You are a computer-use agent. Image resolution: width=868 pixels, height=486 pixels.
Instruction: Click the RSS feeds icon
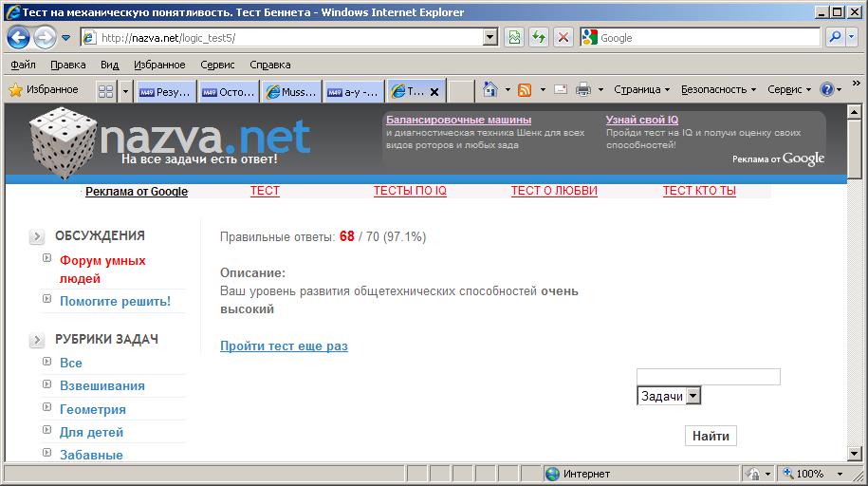point(524,89)
